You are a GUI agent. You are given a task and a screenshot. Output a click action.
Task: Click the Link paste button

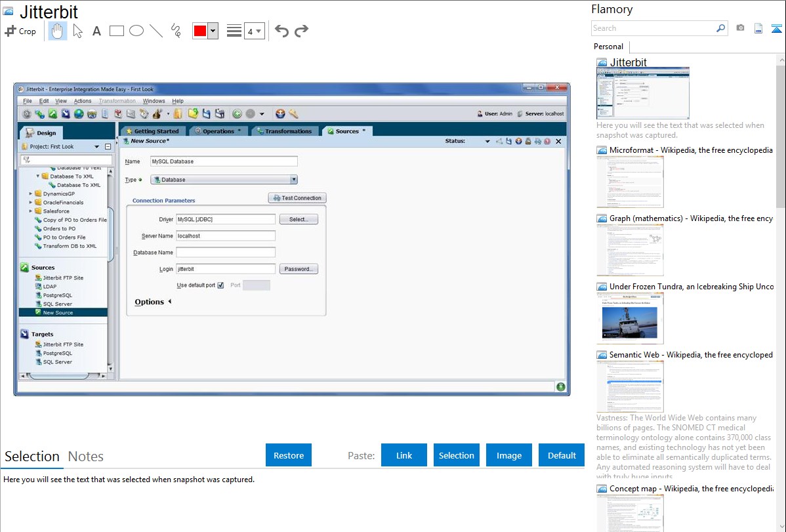404,455
